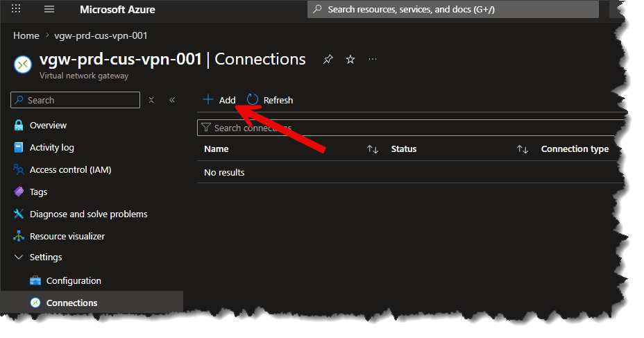Focus the global search resources field
The width and height of the screenshot is (644, 338).
(453, 10)
